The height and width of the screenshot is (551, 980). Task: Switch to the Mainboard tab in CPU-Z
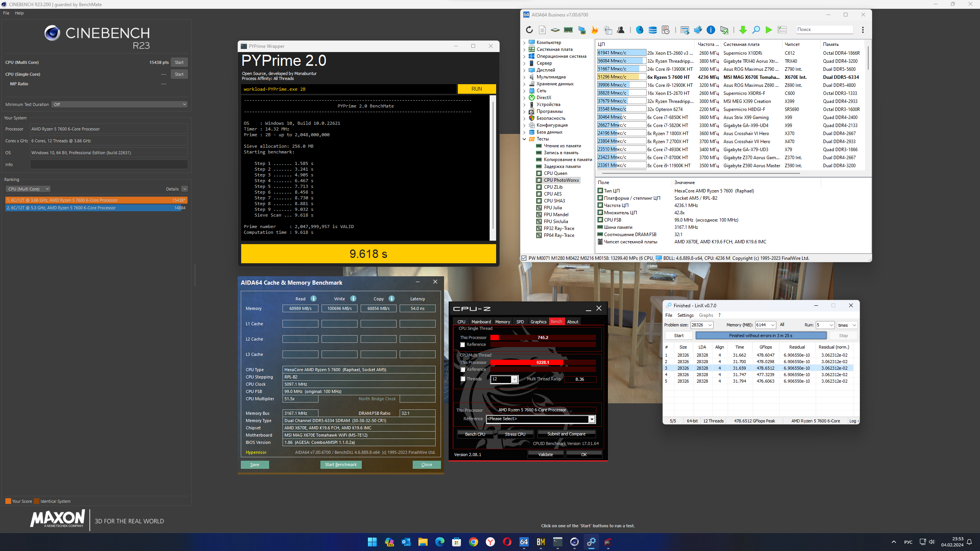pyautogui.click(x=481, y=322)
